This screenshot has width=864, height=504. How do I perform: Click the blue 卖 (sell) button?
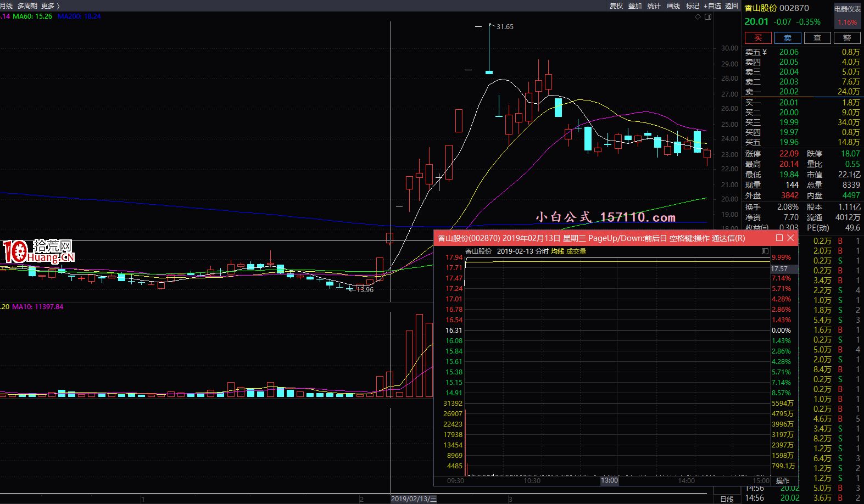[788, 38]
